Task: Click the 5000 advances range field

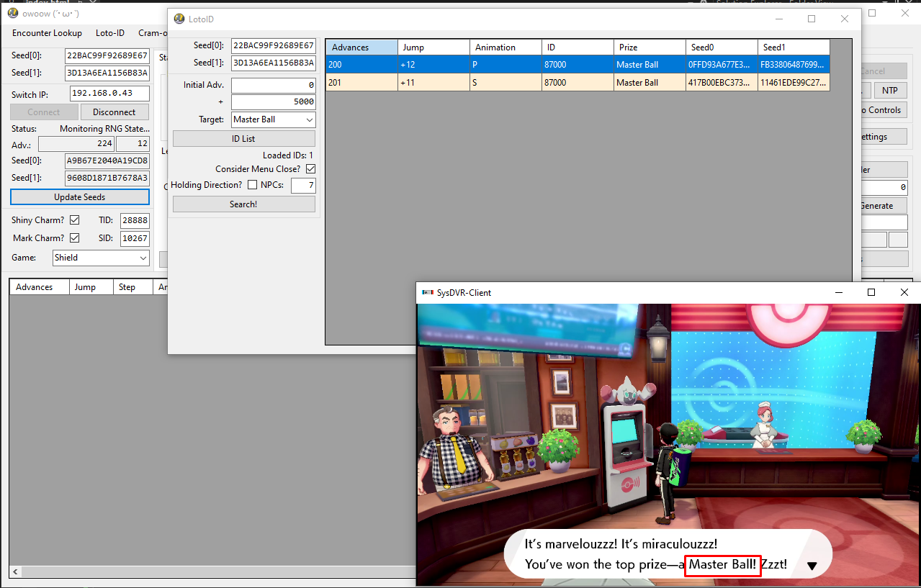Action: (273, 102)
